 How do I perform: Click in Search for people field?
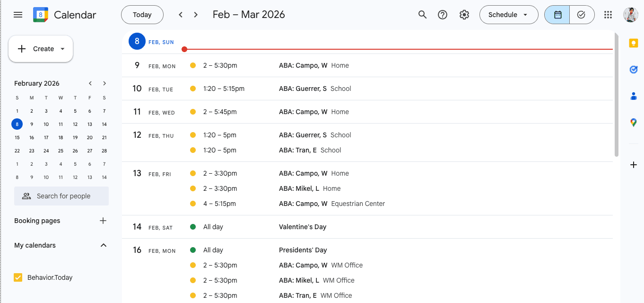coord(61,196)
